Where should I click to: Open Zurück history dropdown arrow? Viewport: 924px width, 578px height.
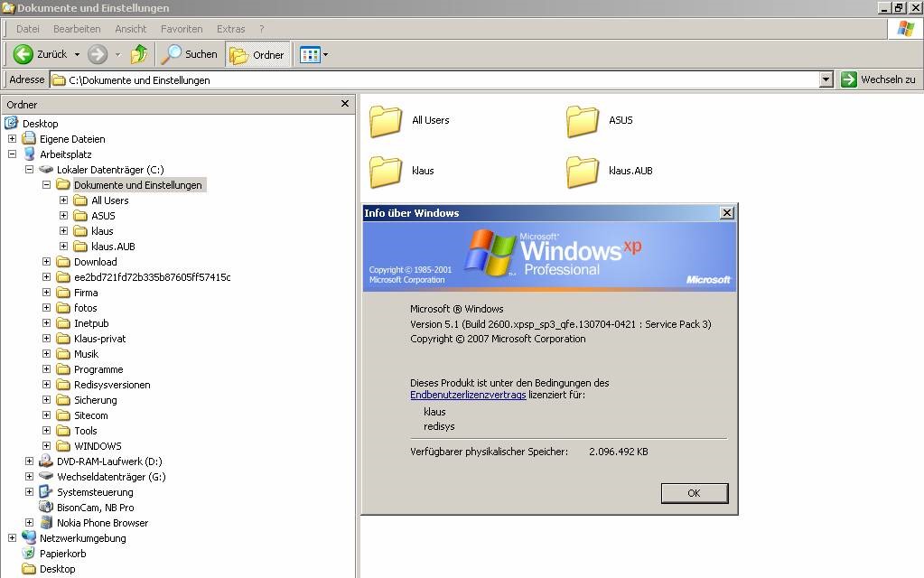(x=77, y=55)
